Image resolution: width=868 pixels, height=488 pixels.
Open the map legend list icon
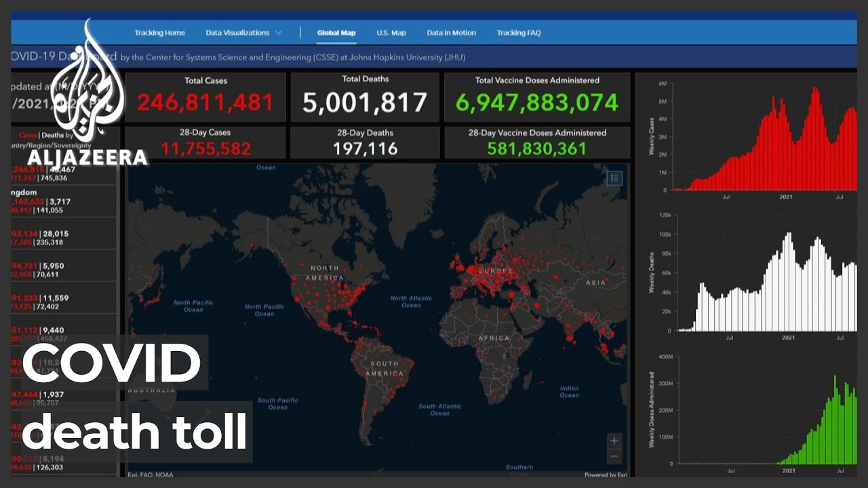pos(614,178)
